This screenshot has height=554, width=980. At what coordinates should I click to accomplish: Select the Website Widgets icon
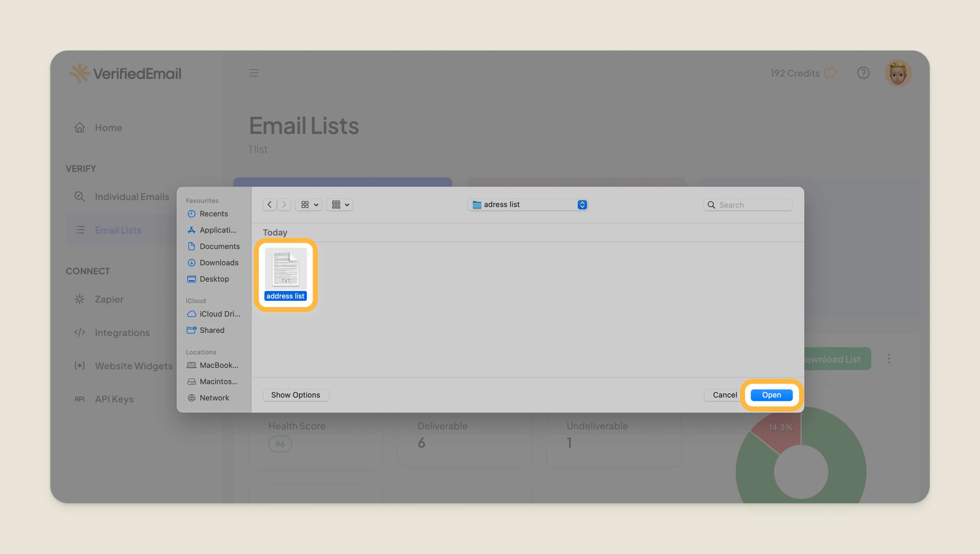pos(80,365)
